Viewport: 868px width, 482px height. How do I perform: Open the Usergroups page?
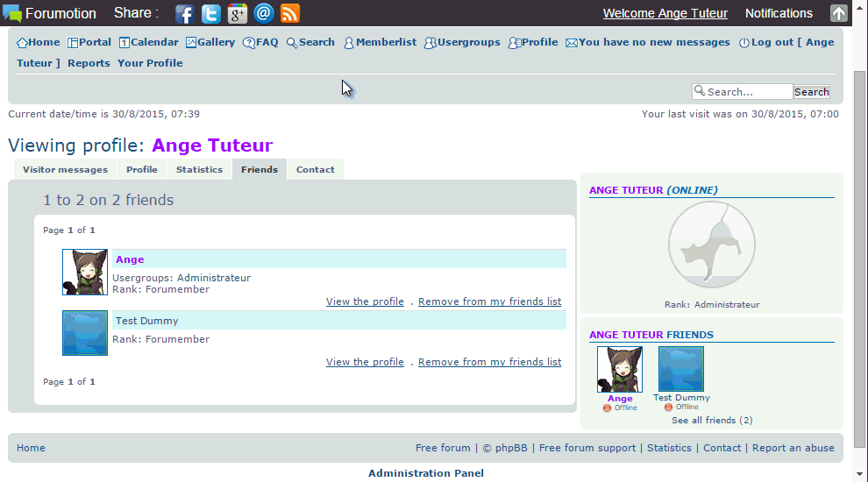(x=462, y=42)
